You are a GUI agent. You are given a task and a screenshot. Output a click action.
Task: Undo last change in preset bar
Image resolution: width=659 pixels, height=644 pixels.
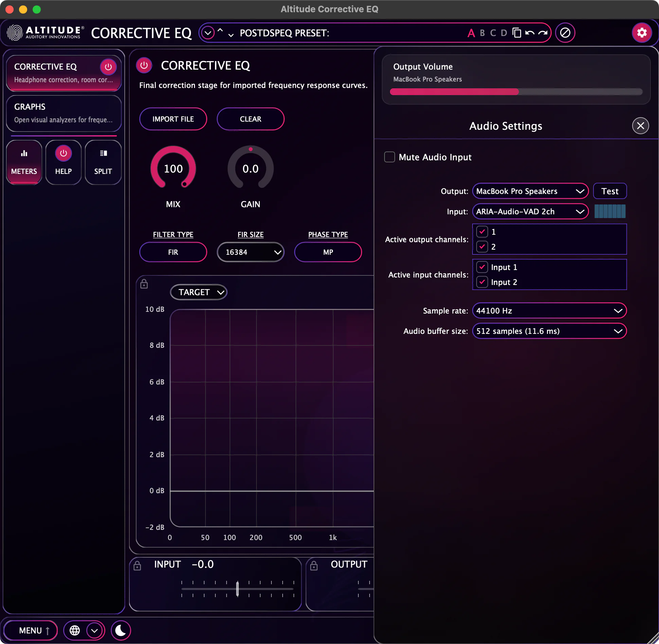(x=530, y=33)
